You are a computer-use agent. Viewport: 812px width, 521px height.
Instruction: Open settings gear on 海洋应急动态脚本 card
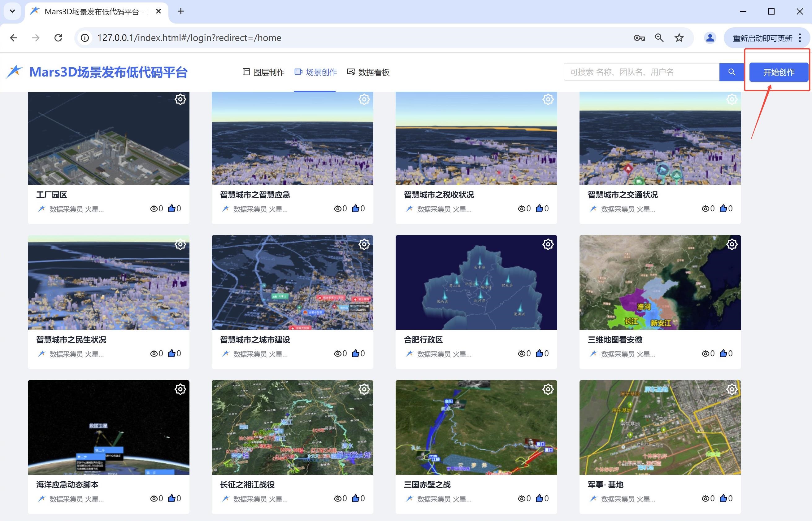(180, 389)
